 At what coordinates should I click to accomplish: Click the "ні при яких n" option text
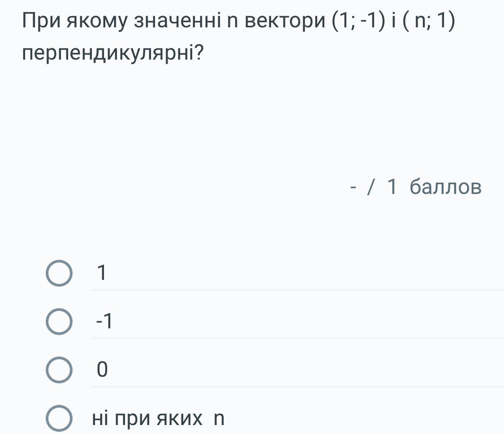[158, 419]
